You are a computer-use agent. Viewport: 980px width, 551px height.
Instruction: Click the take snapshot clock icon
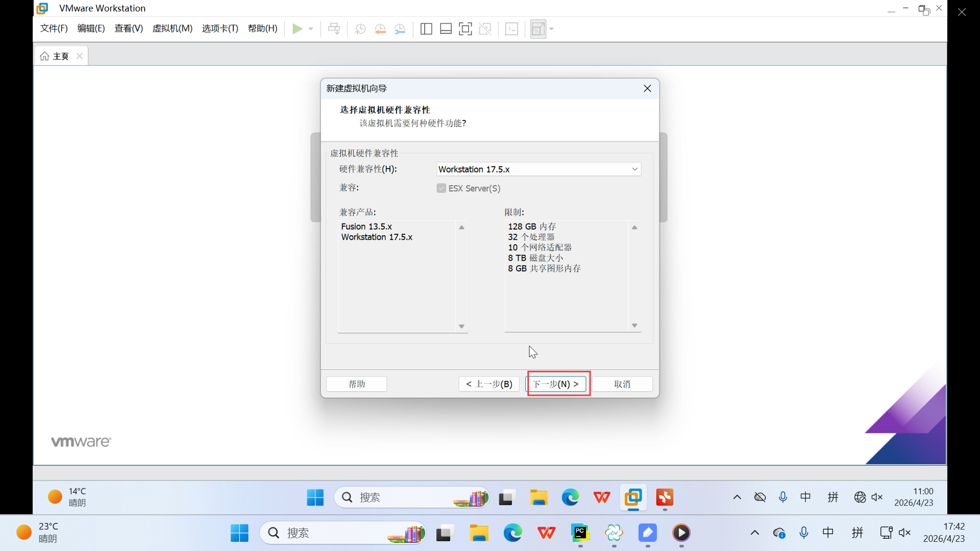click(360, 29)
